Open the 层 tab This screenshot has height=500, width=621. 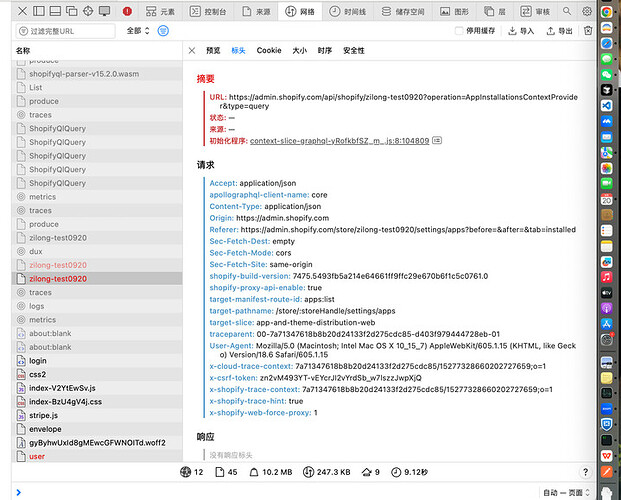tap(495, 11)
